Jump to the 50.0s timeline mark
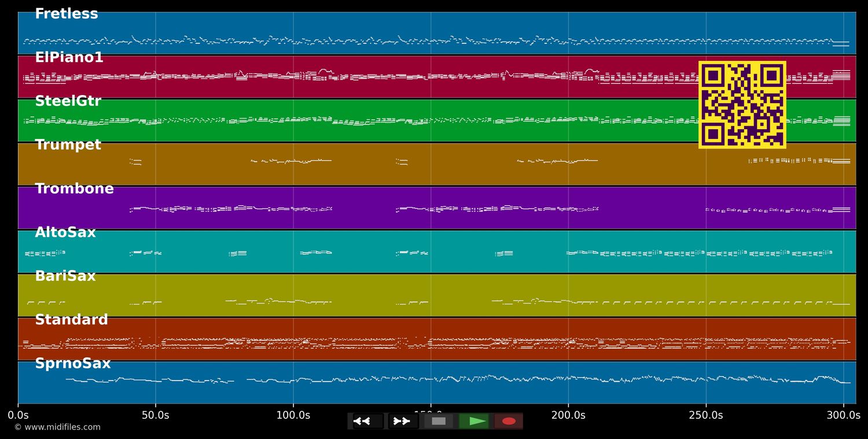The image size is (868, 439). click(x=155, y=415)
